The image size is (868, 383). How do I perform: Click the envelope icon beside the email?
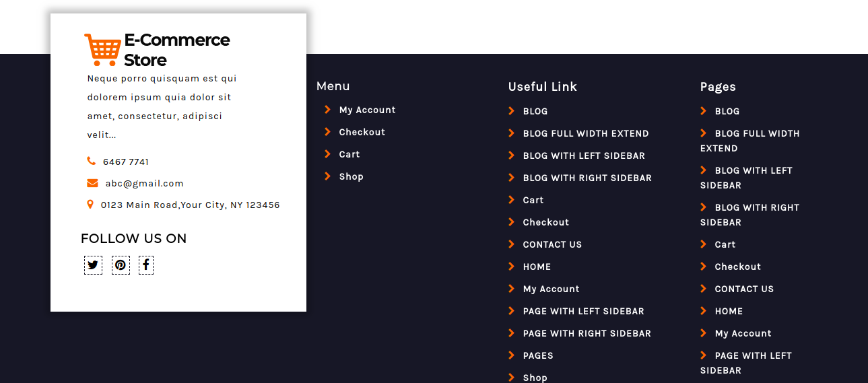92,183
